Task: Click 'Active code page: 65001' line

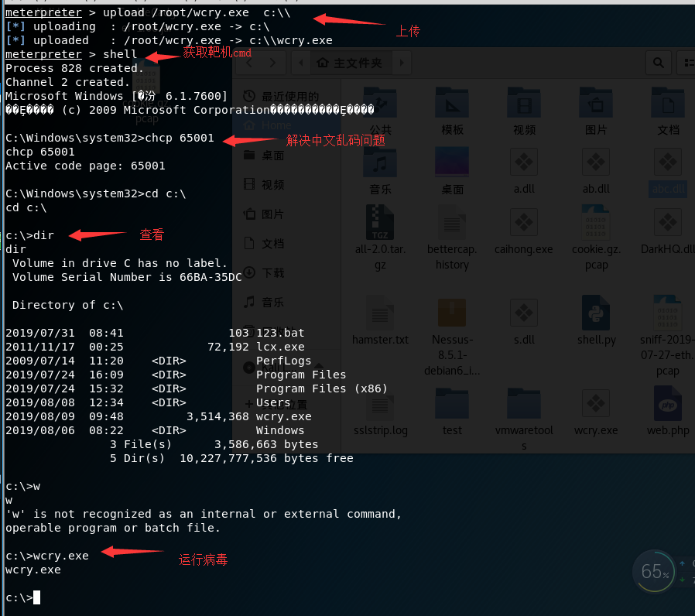Action: [85, 166]
